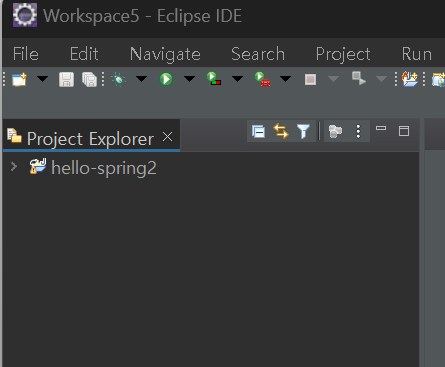Viewport: 445px width, 367px height.
Task: Click the folder-with-spark toolbar icon
Action: tap(410, 79)
